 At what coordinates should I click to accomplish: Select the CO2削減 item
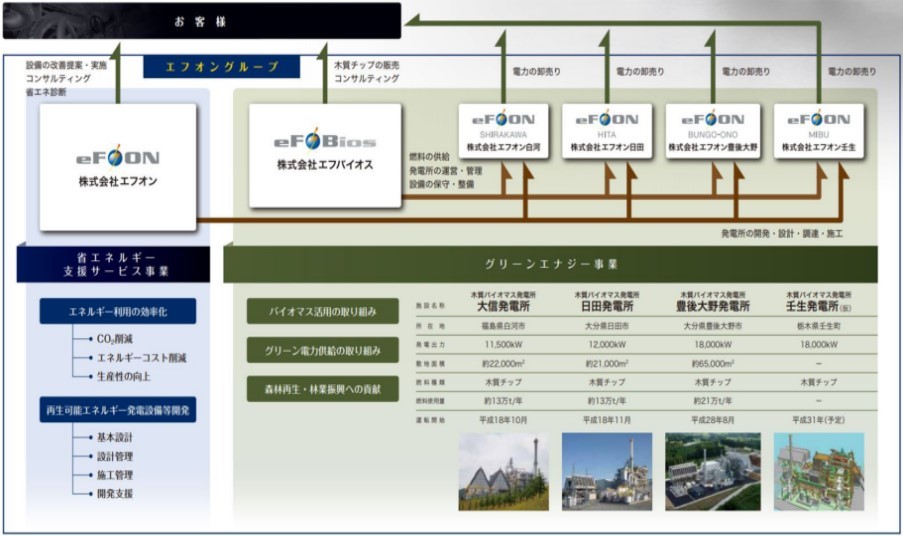pos(115,339)
